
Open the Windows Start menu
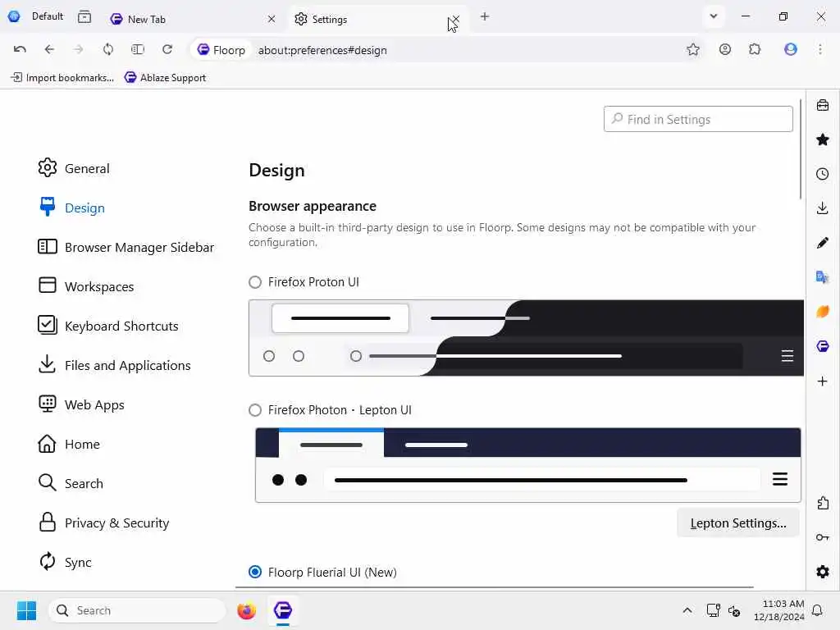click(x=26, y=610)
